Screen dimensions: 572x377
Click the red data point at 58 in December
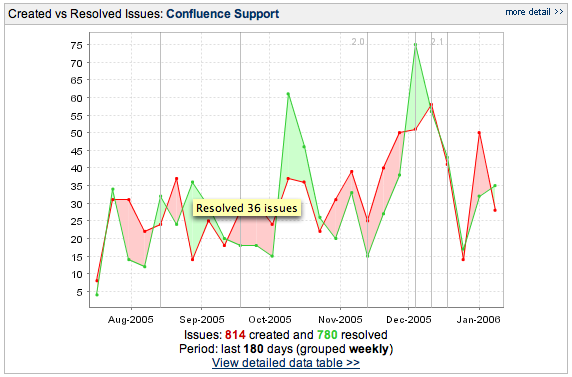coord(431,105)
